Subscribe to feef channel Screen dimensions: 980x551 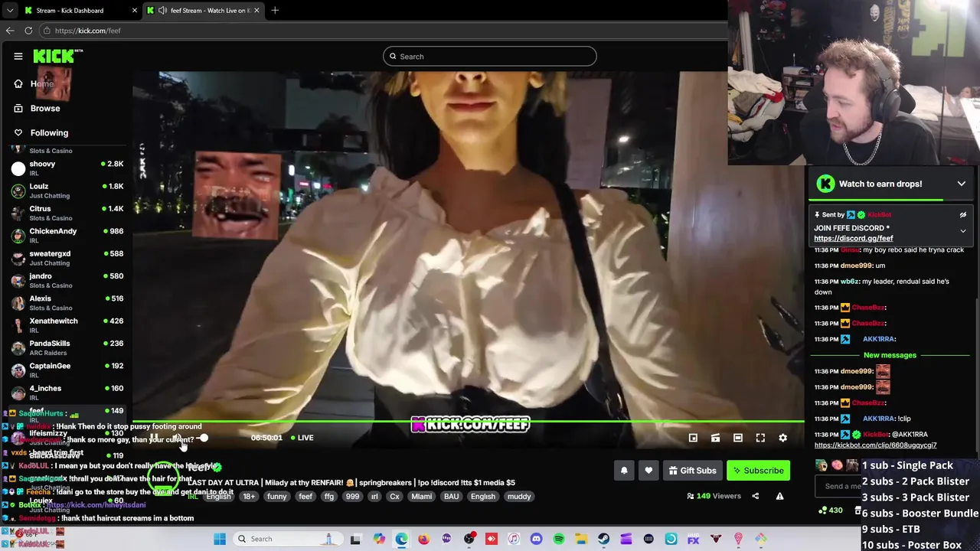coord(758,471)
